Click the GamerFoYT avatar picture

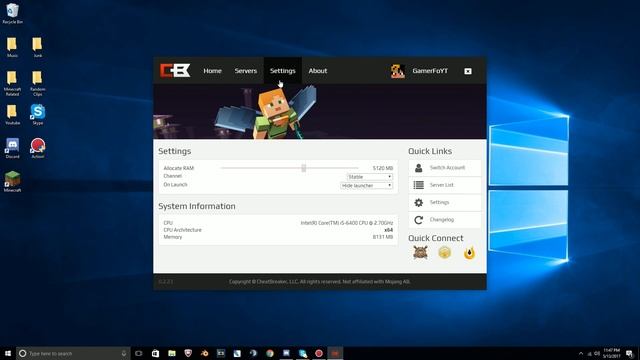(398, 71)
